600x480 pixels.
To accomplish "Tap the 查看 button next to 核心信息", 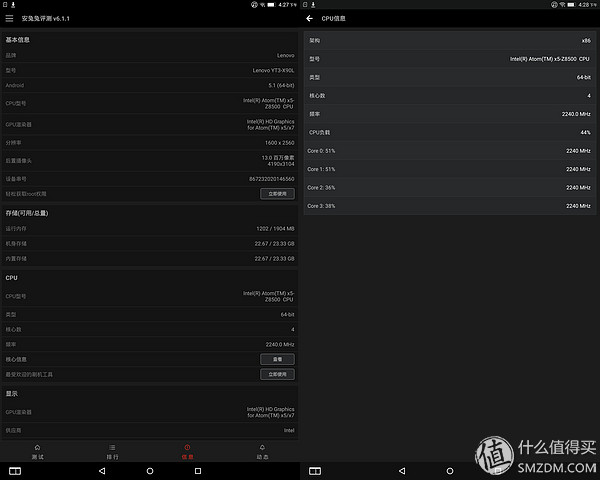I will [x=277, y=359].
